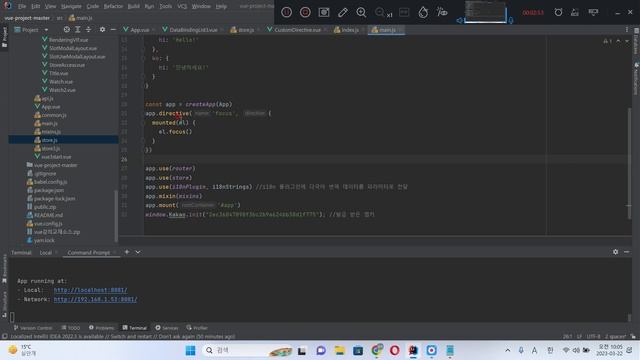Open the Profiler tool window

point(197,328)
